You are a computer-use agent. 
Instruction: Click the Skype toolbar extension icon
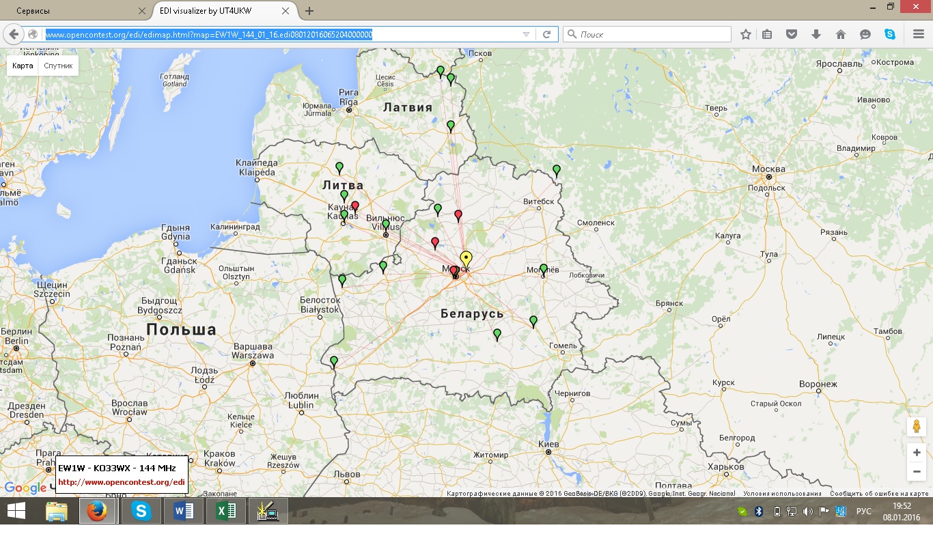tap(890, 34)
